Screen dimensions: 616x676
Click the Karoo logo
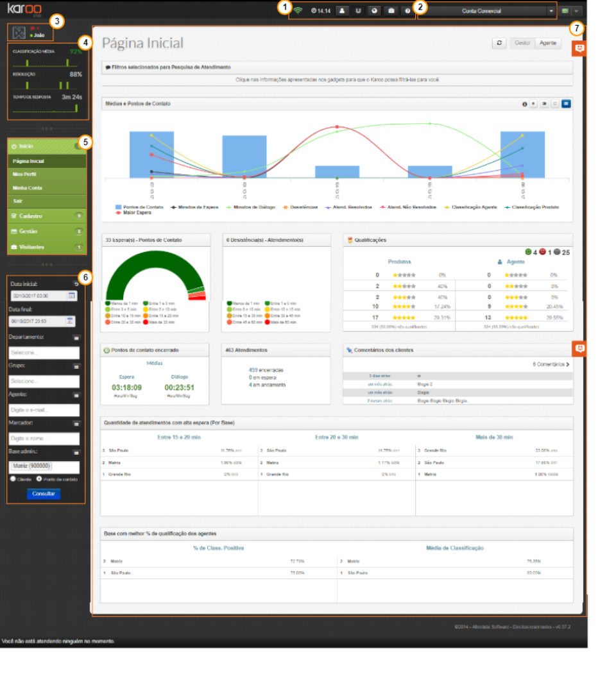(x=24, y=9)
